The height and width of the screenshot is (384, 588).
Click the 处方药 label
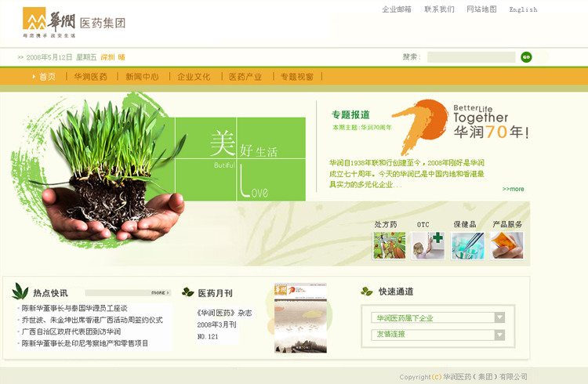(386, 224)
